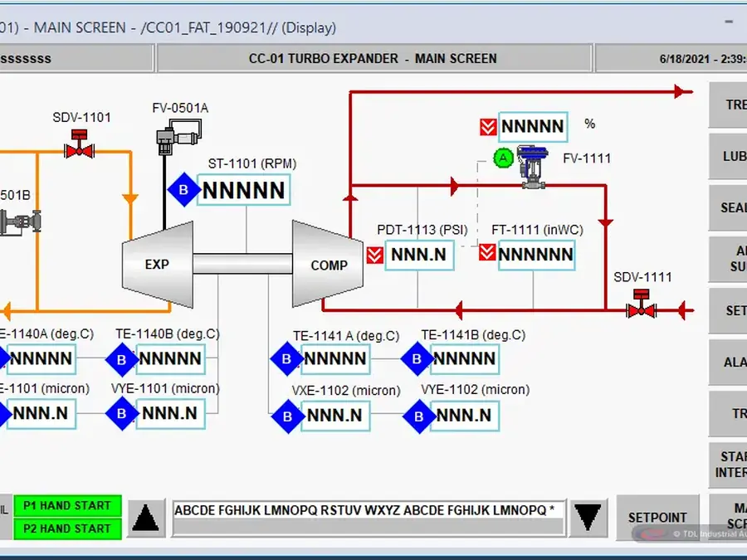747x560 pixels.
Task: Click the up arrow message scroll button
Action: tap(146, 518)
